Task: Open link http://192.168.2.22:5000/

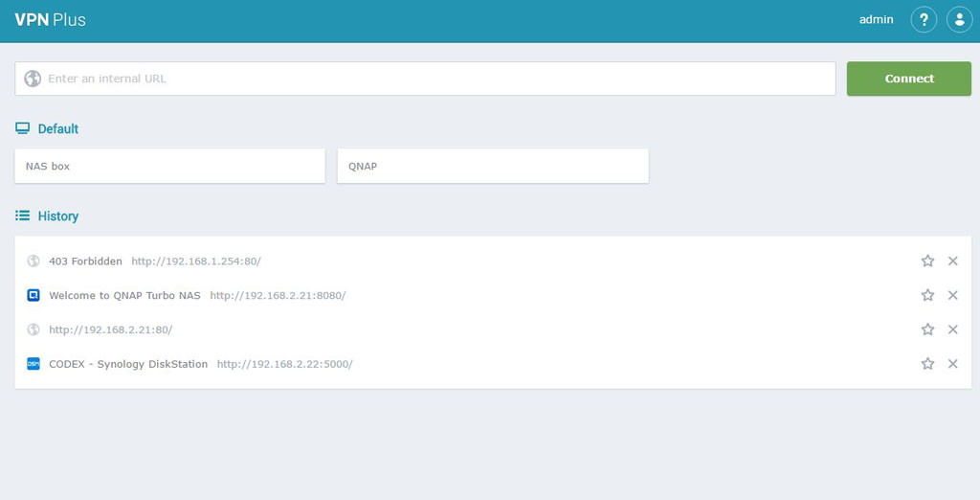Action: tap(285, 364)
